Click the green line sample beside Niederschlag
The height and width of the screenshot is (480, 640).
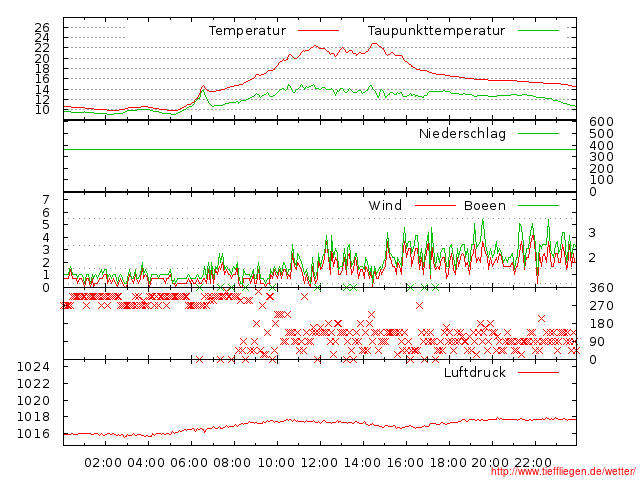538,133
